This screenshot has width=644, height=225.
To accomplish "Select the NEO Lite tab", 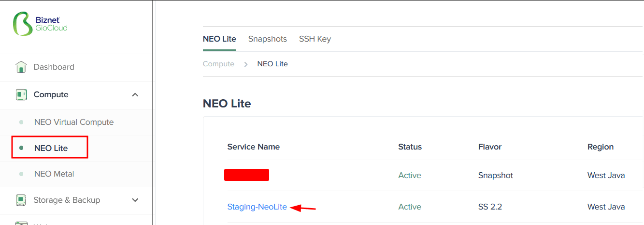I will 219,39.
